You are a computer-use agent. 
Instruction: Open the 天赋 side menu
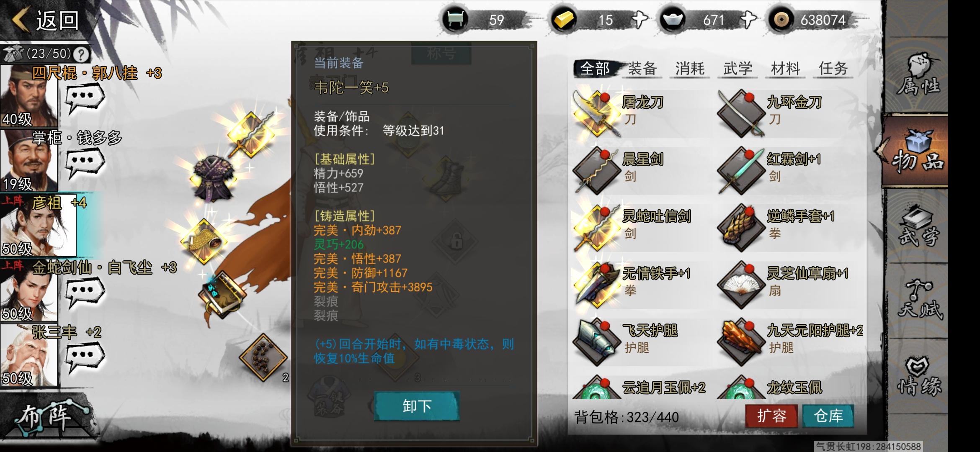(919, 299)
